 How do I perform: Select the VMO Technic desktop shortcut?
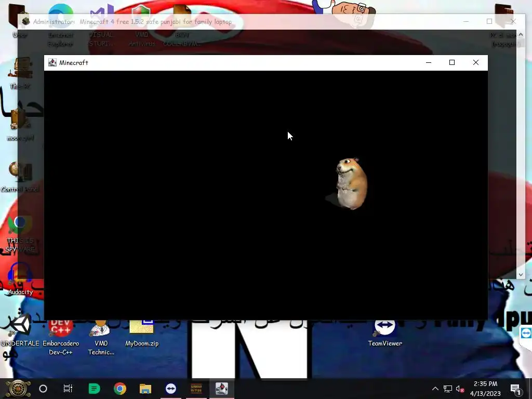pos(101,337)
